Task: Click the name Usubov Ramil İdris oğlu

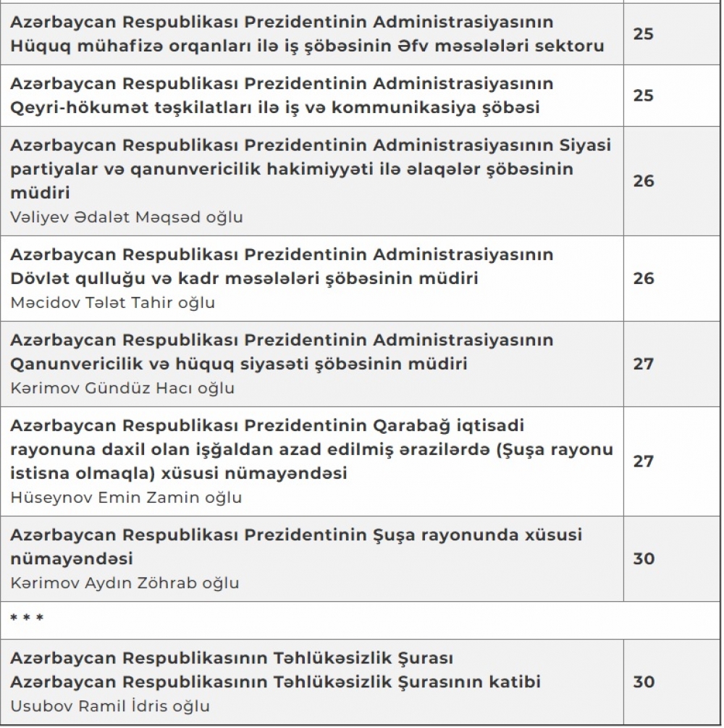Action: click(x=110, y=706)
